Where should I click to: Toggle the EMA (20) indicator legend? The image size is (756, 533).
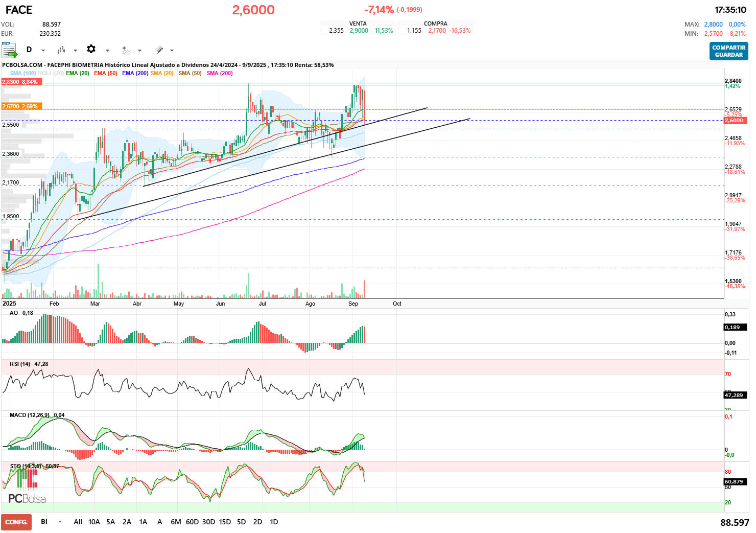tap(78, 73)
